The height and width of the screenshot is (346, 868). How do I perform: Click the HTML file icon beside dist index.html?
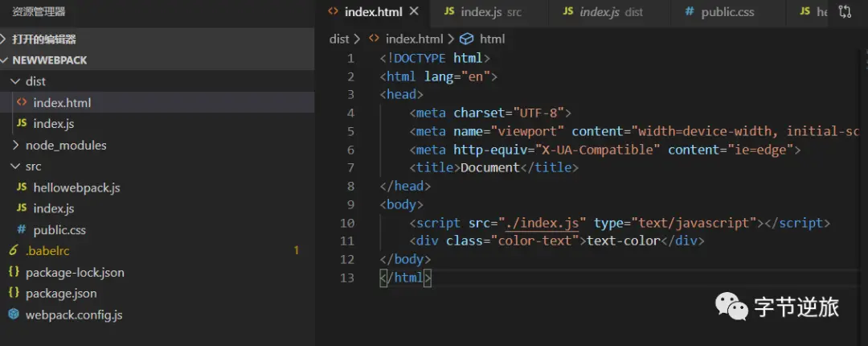pos(22,102)
